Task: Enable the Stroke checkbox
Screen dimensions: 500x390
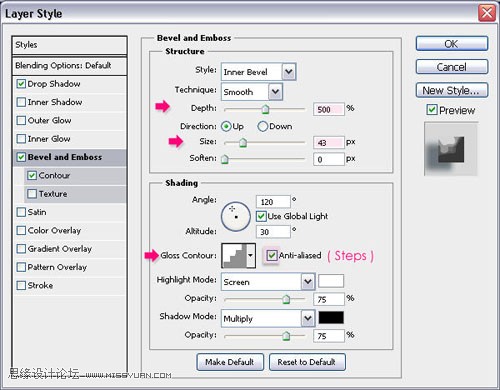Action: click(21, 285)
